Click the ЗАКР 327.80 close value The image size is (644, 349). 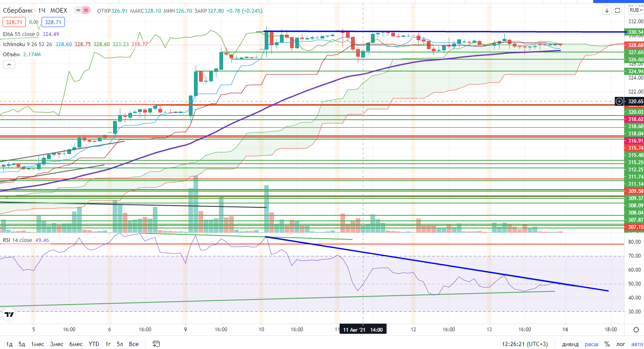pyautogui.click(x=209, y=11)
